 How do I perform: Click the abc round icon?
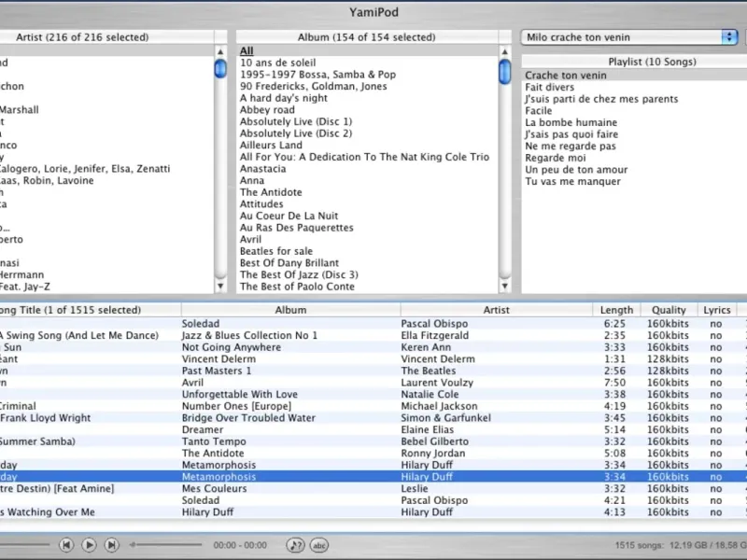(x=319, y=544)
